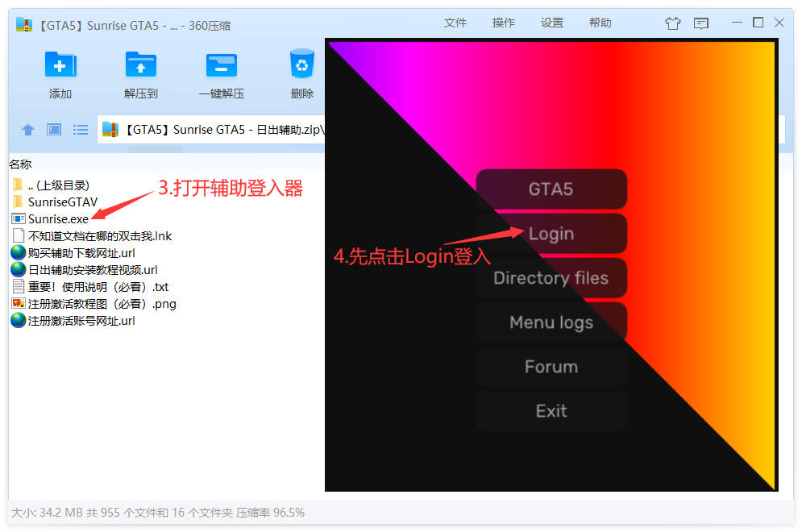Viewport: 802px width, 532px height.
Task: Open the 文件 menu
Action: [455, 23]
